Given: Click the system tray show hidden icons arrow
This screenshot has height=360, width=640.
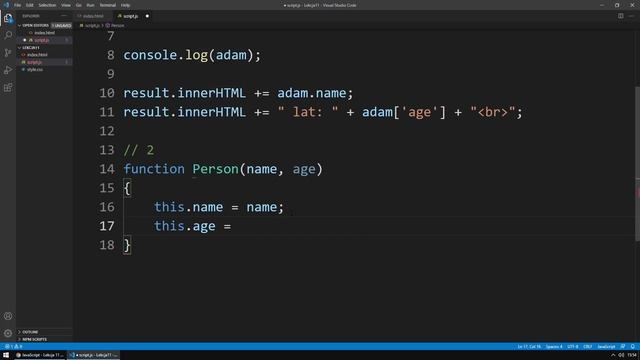Looking at the screenshot, I should [613, 355].
